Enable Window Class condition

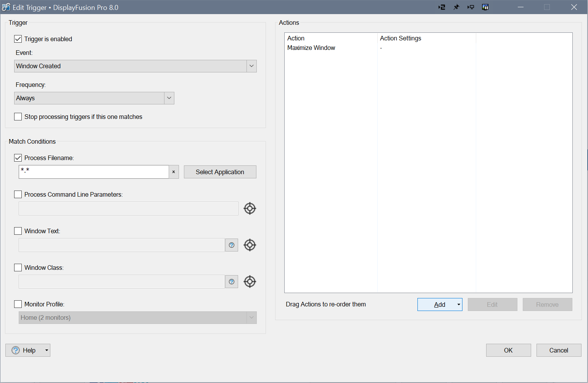[x=18, y=268]
